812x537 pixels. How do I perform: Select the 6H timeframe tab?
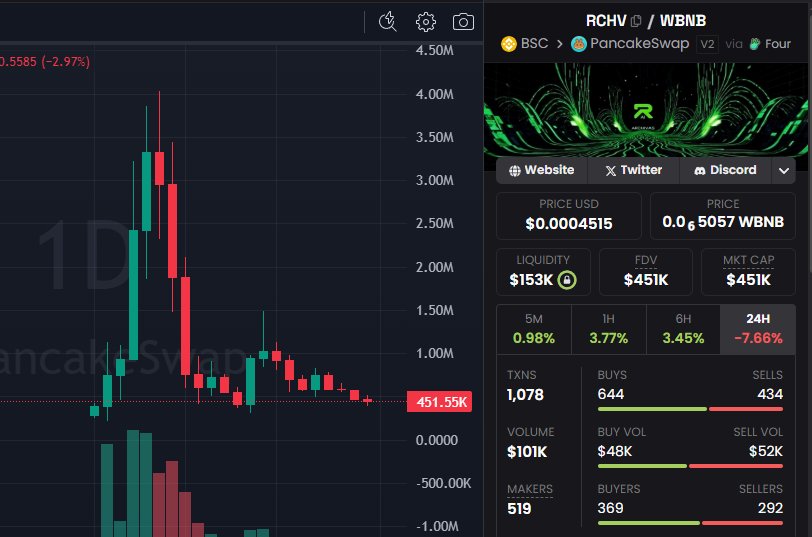pos(683,329)
